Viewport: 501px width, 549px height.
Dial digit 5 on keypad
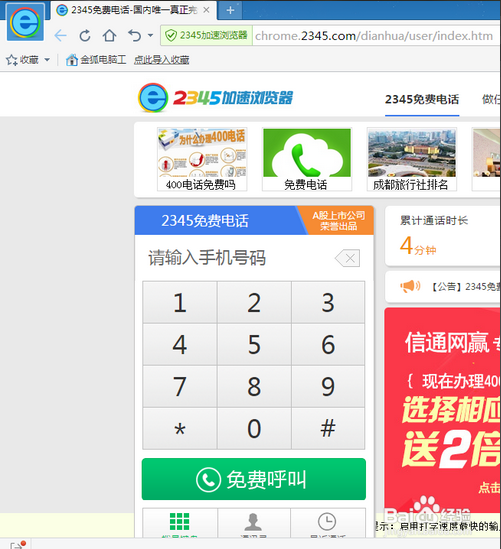[254, 345]
